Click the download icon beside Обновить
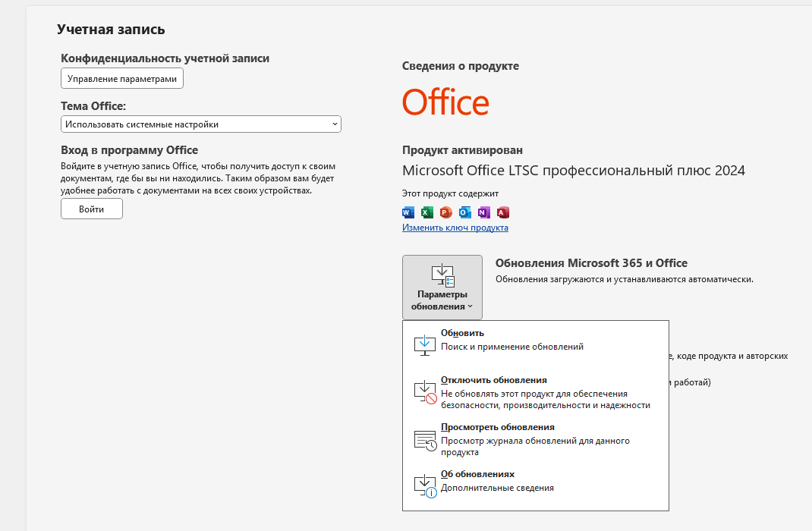Screen dimensions: 812x531 [425, 344]
